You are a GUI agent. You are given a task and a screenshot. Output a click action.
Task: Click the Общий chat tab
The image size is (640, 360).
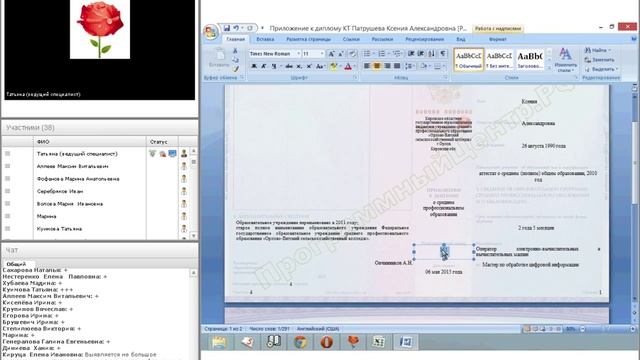(16, 264)
